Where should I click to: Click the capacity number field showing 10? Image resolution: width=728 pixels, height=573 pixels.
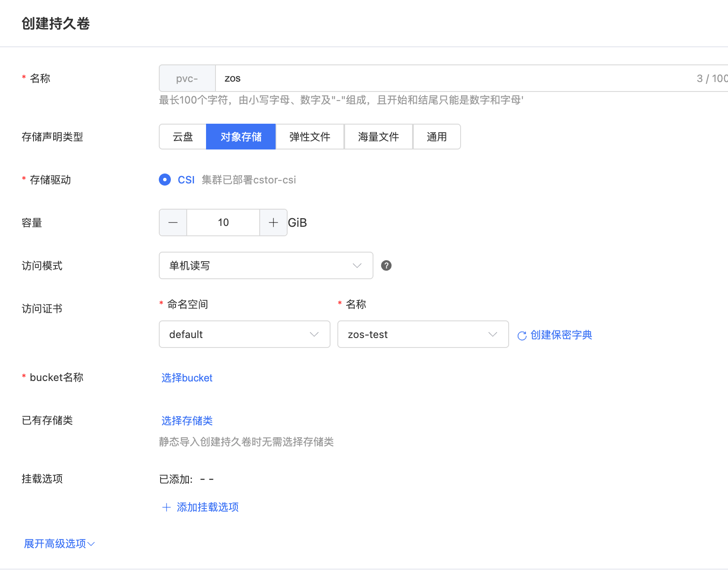click(x=223, y=222)
